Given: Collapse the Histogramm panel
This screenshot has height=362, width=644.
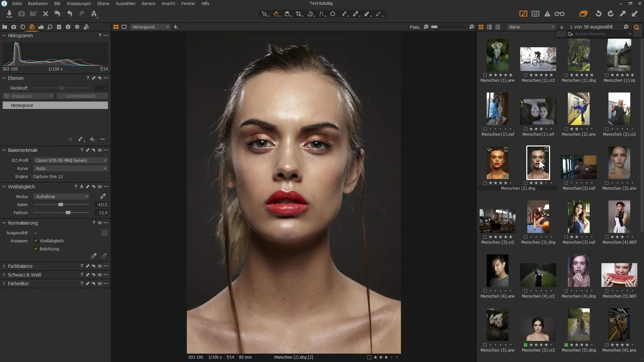Looking at the screenshot, I should click(x=4, y=36).
